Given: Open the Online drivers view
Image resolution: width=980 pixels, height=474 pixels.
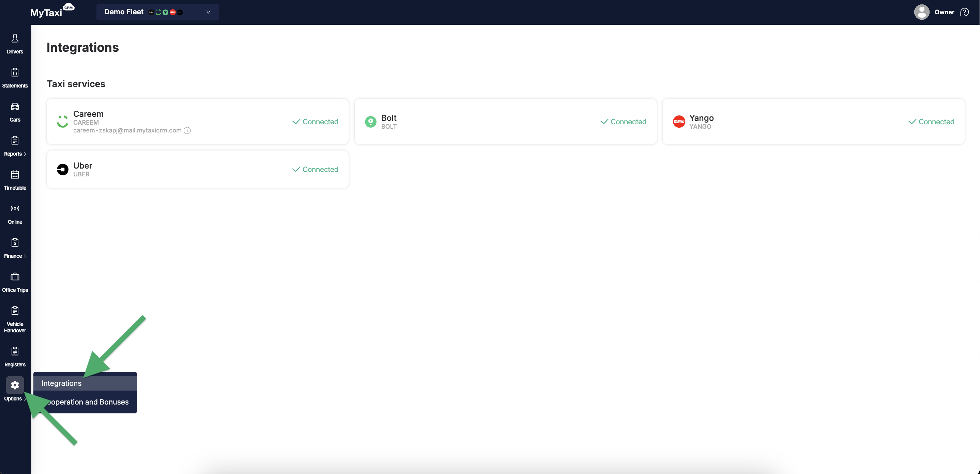Looking at the screenshot, I should 15,215.
